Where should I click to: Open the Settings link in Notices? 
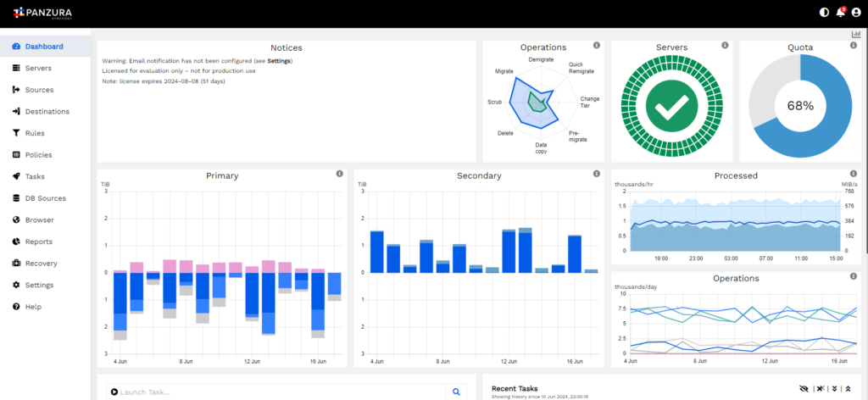click(279, 61)
